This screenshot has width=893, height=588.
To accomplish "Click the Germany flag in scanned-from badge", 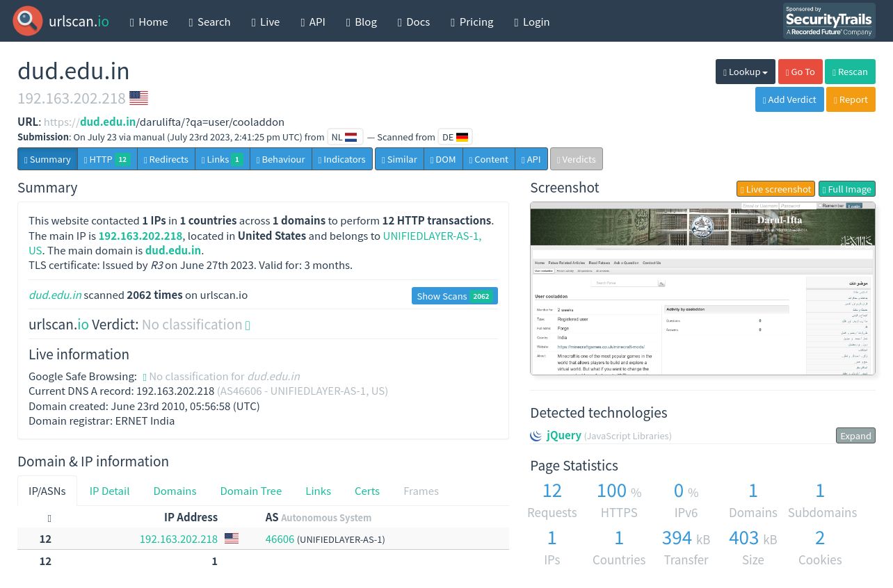I will pyautogui.click(x=462, y=137).
